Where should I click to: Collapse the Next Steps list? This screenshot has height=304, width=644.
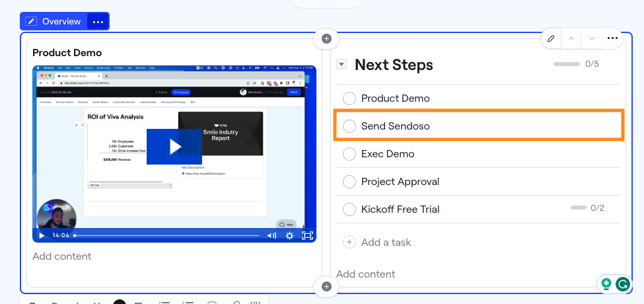[341, 64]
